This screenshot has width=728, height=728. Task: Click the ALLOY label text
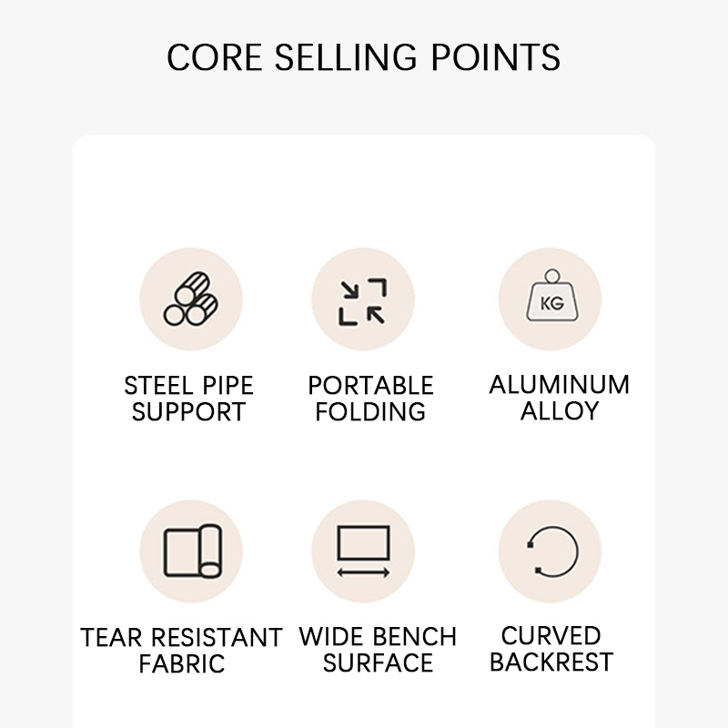(559, 411)
